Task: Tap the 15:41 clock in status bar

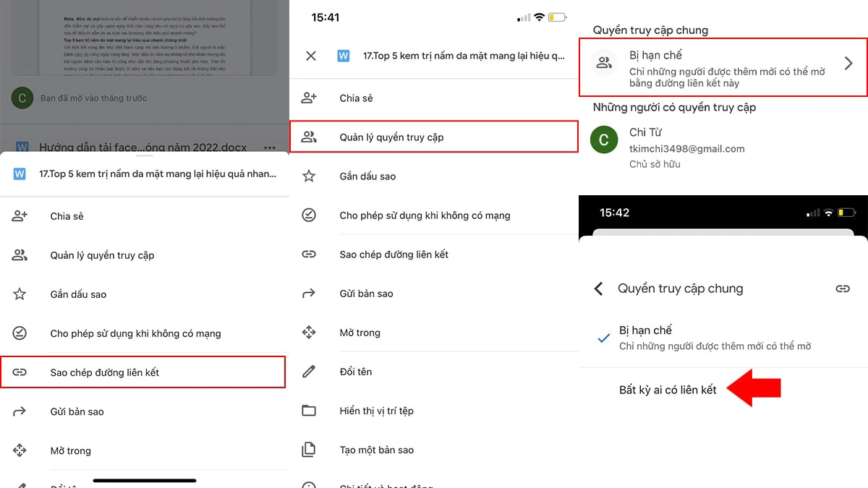Action: 325,17
